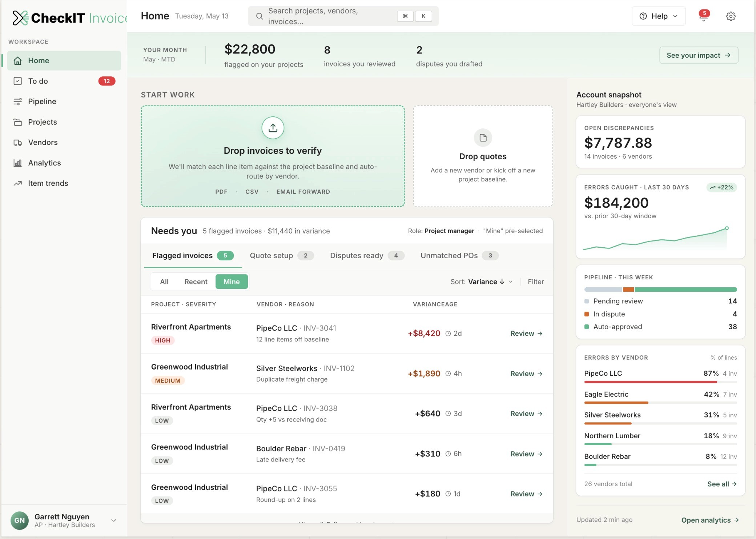This screenshot has width=756, height=539.
Task: Open notifications bell with 5 badge
Action: [x=704, y=16]
